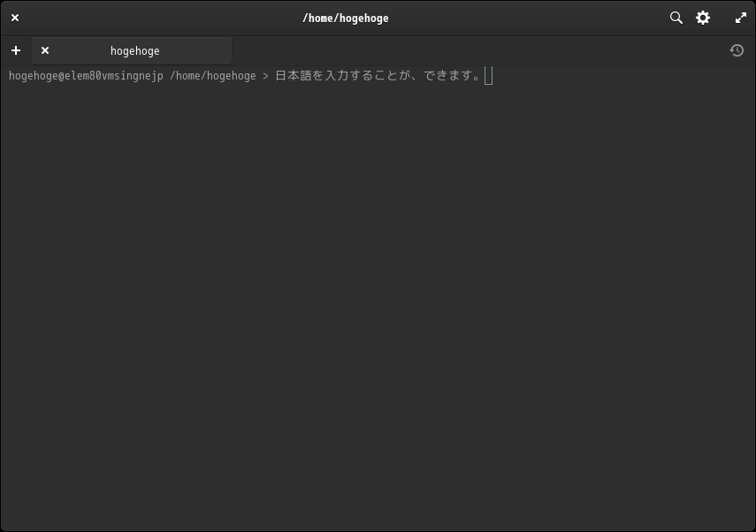Viewport: 756px width, 532px height.
Task: Select the hogehoge tab
Action: (132, 50)
